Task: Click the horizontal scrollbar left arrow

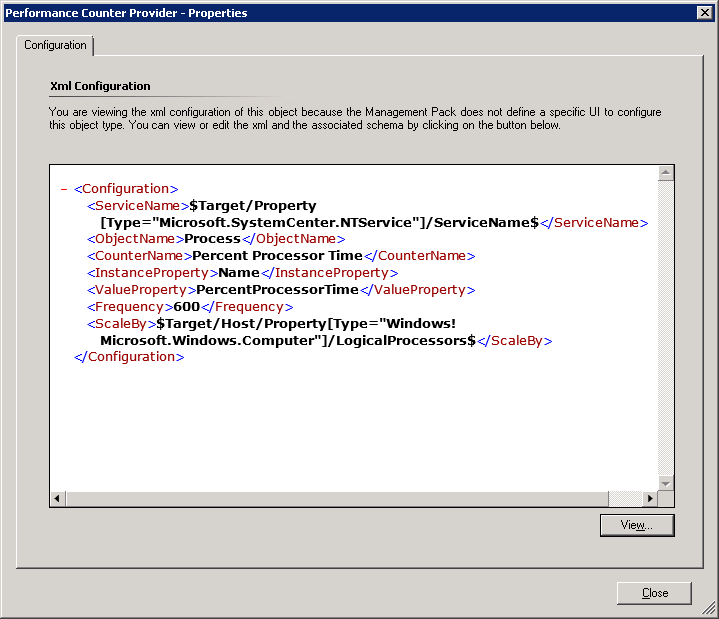Action: point(57,498)
